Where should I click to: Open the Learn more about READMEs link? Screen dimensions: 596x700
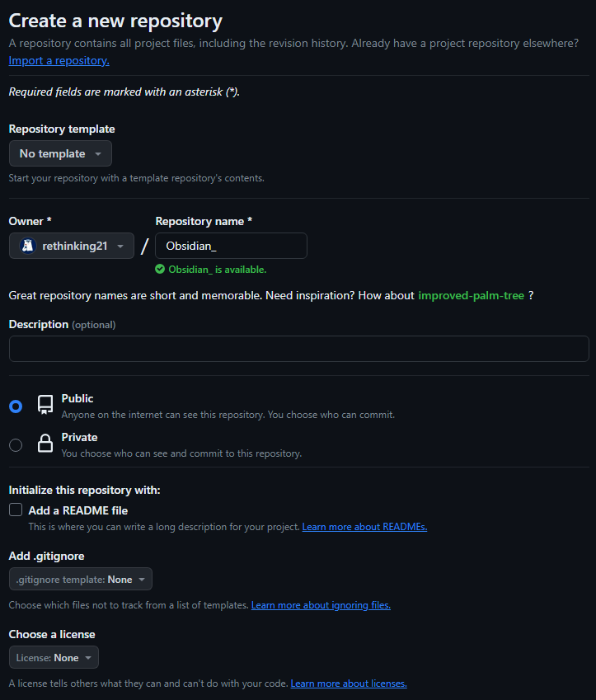point(364,527)
